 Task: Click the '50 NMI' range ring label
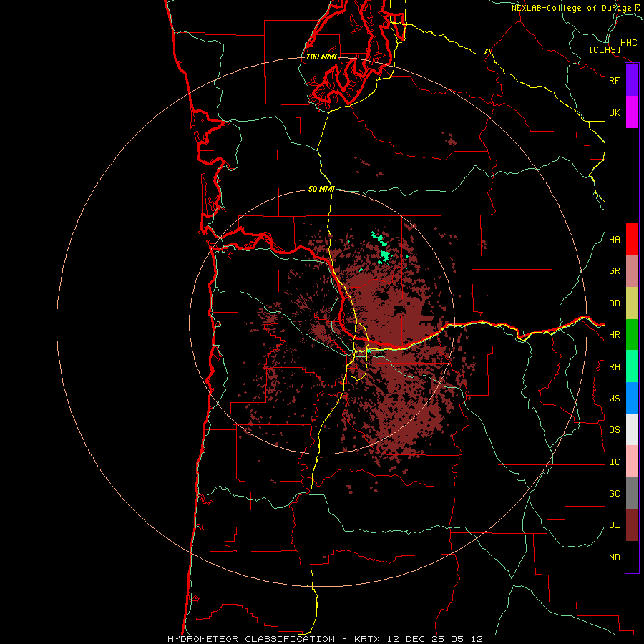pos(321,189)
